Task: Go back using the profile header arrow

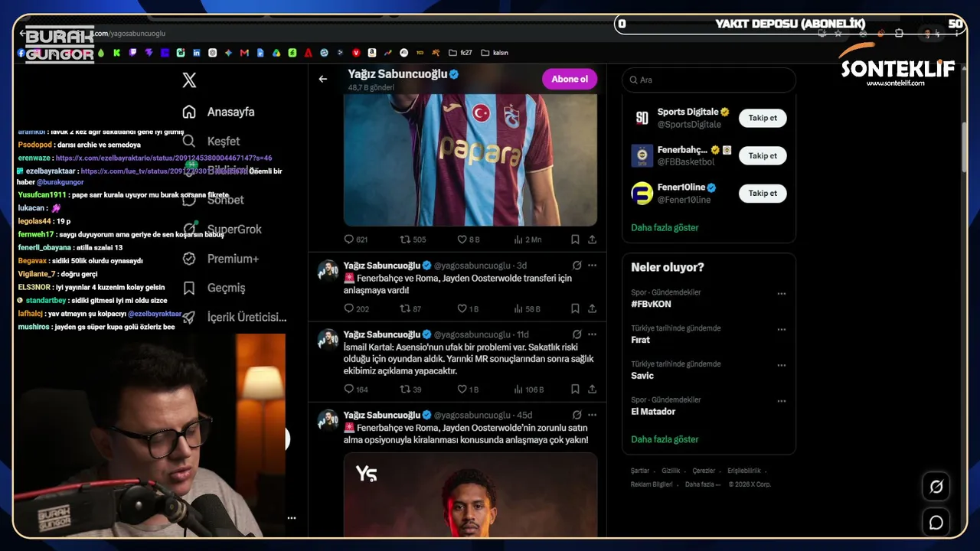Action: pyautogui.click(x=323, y=79)
